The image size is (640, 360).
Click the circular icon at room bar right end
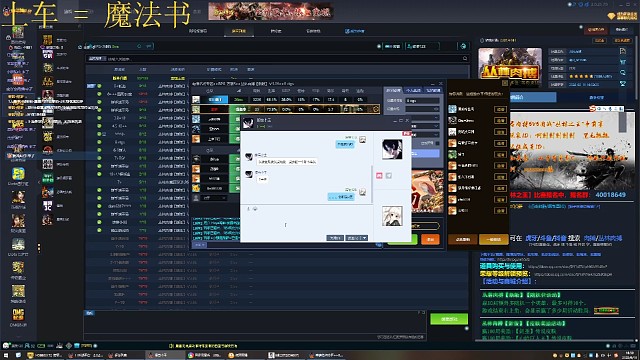pyautogui.click(x=463, y=46)
